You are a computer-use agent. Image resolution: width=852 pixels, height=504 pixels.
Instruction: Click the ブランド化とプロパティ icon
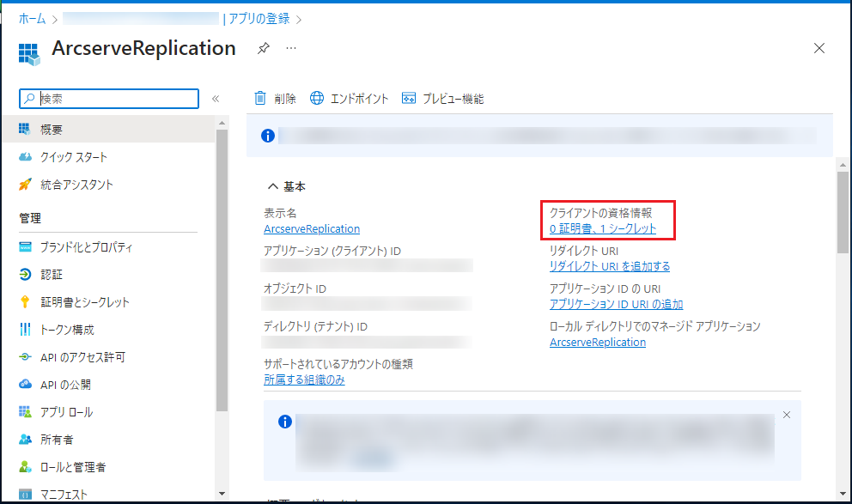[25, 247]
